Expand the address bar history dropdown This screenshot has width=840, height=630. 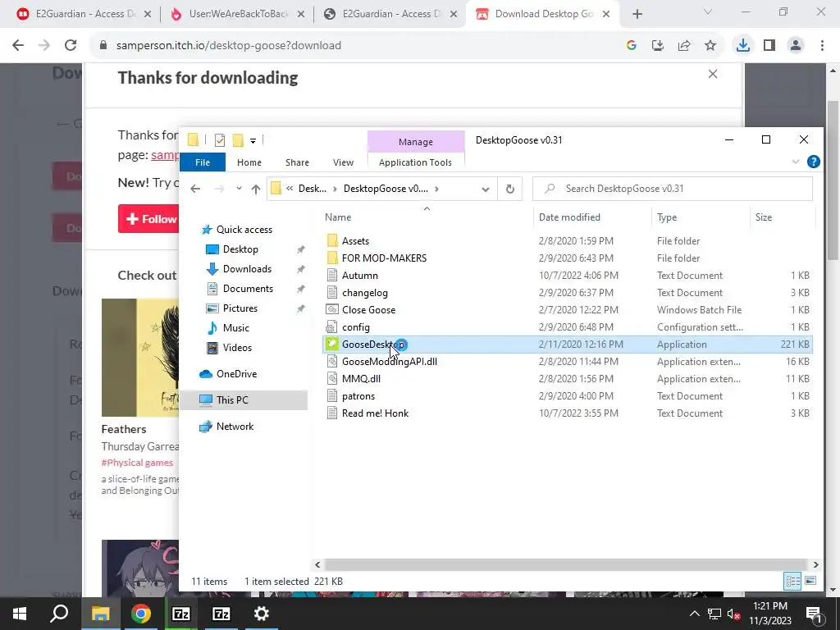coord(486,189)
